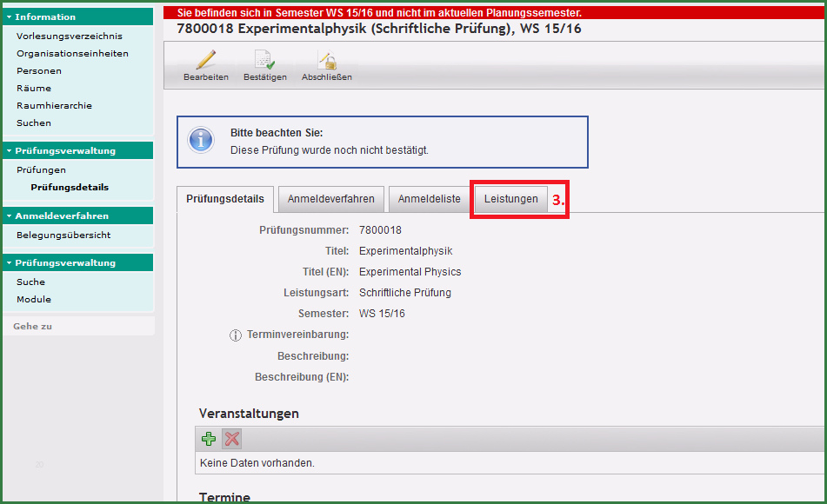The image size is (827, 504).
Task: Collapse the Information sidebar section
Action: pyautogui.click(x=9, y=17)
